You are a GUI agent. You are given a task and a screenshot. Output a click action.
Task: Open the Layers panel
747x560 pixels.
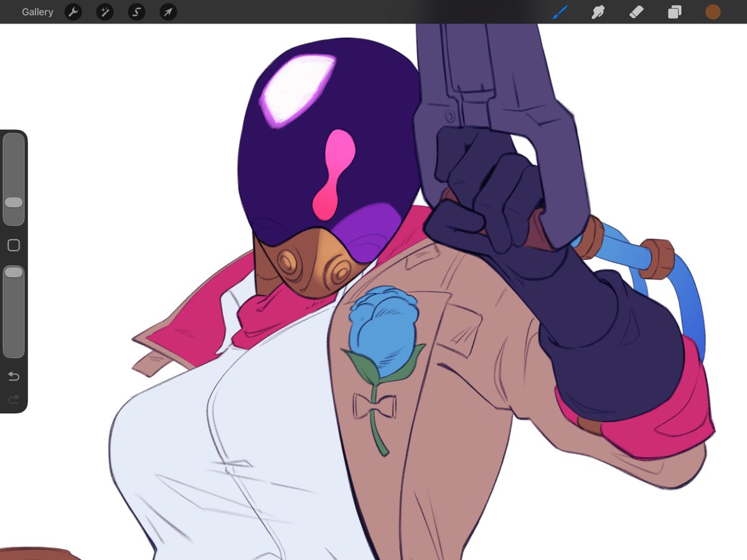coord(675,12)
